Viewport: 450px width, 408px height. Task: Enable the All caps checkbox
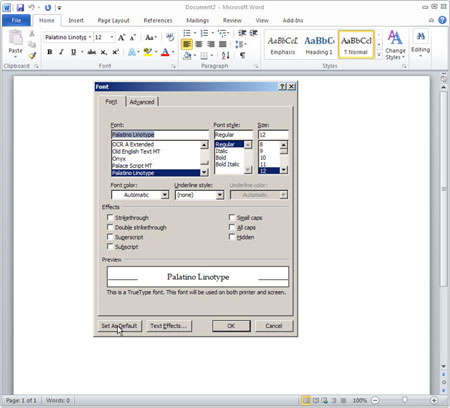232,227
